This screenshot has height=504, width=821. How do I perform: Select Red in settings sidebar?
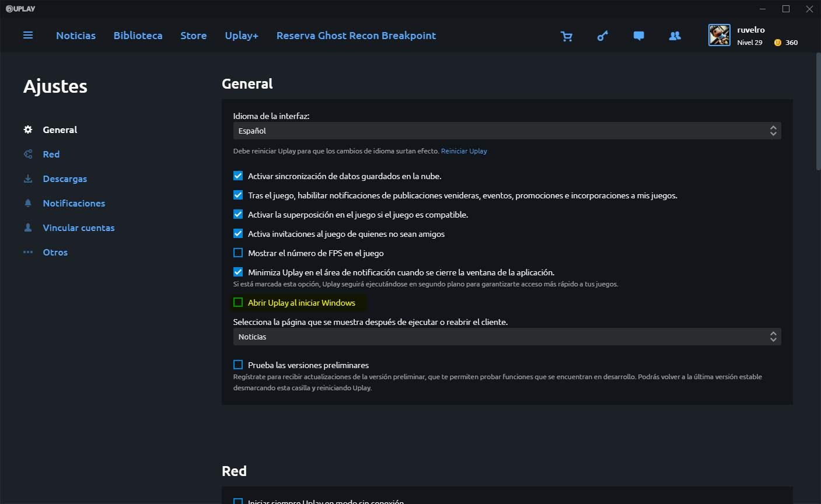coord(51,154)
